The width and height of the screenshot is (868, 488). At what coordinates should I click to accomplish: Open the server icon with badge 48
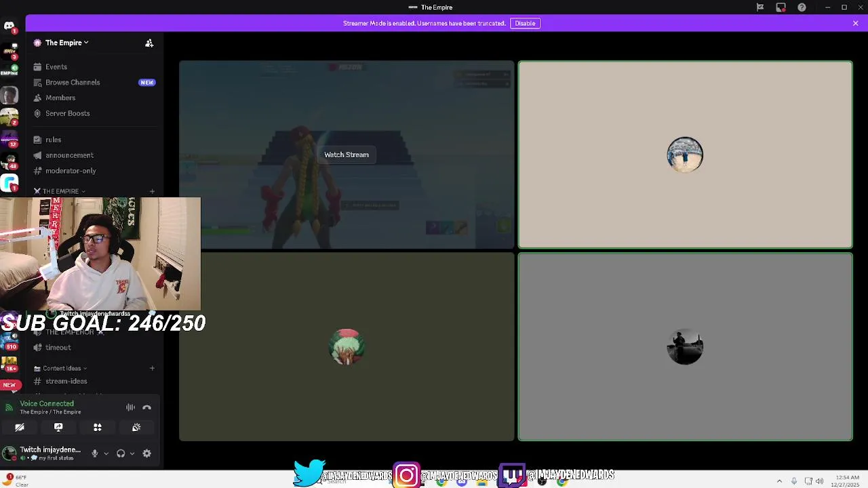(9, 161)
